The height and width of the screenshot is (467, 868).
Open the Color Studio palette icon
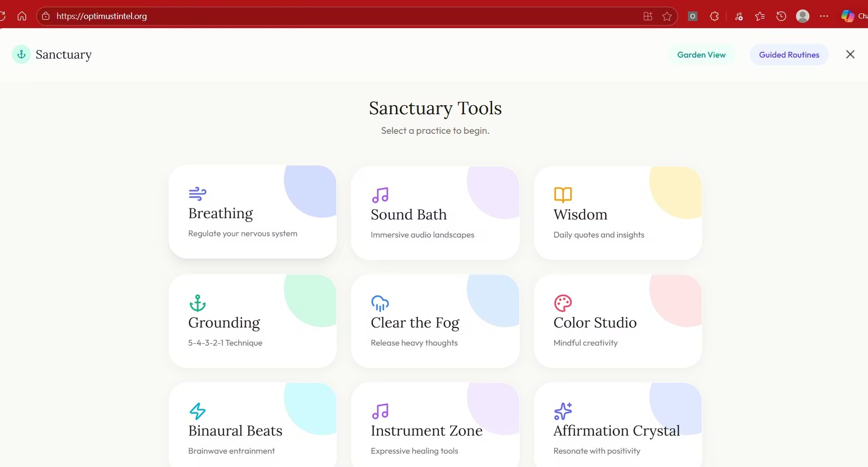(x=563, y=303)
